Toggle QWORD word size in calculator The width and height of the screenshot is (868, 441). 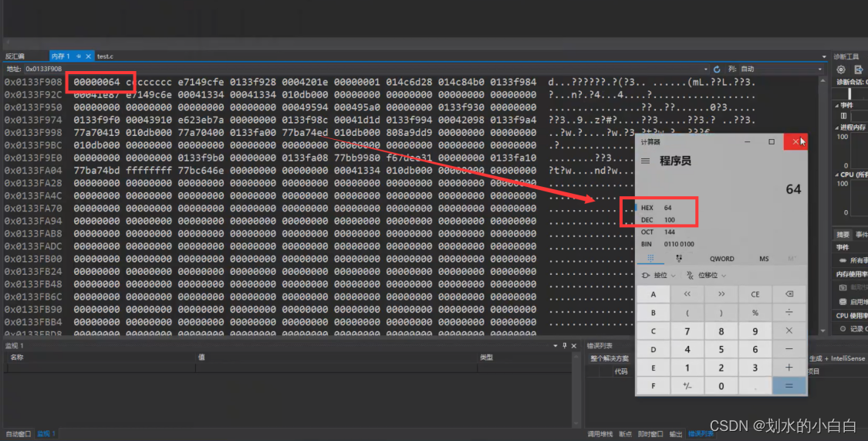pos(722,259)
